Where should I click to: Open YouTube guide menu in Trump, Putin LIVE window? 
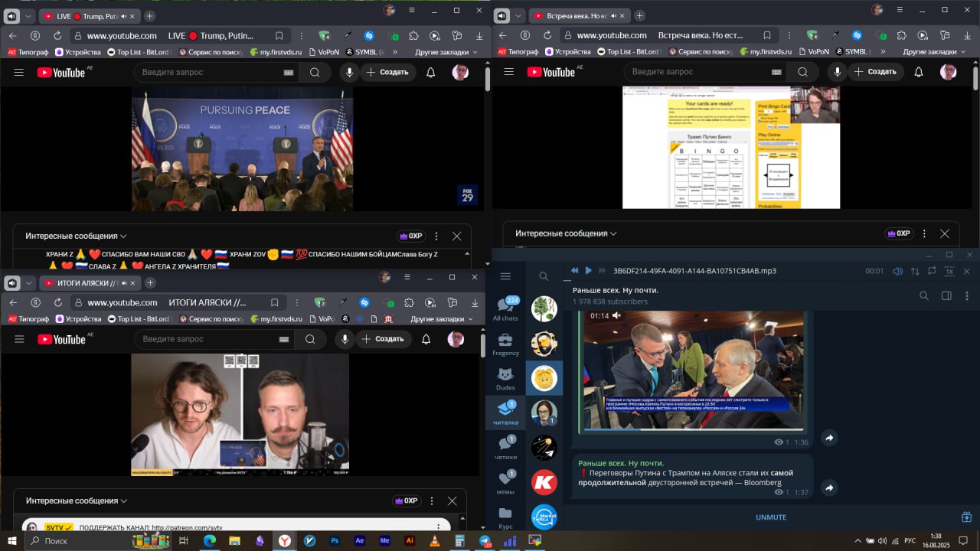[x=19, y=72]
